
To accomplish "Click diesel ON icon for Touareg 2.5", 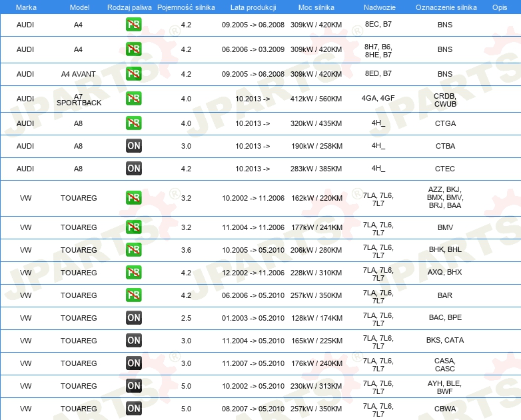I will [133, 317].
